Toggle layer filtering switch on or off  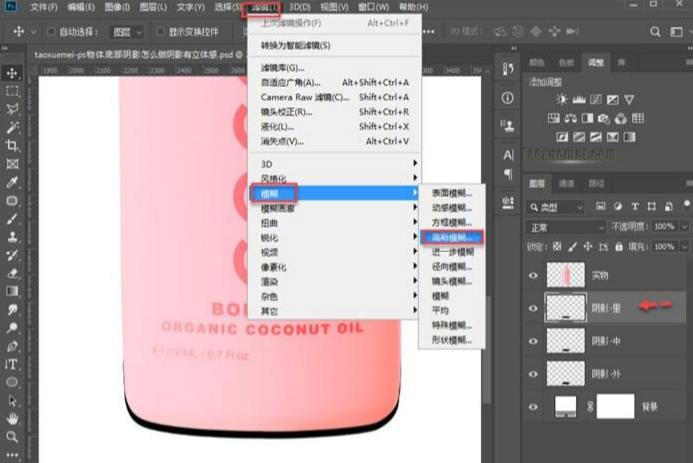click(686, 205)
